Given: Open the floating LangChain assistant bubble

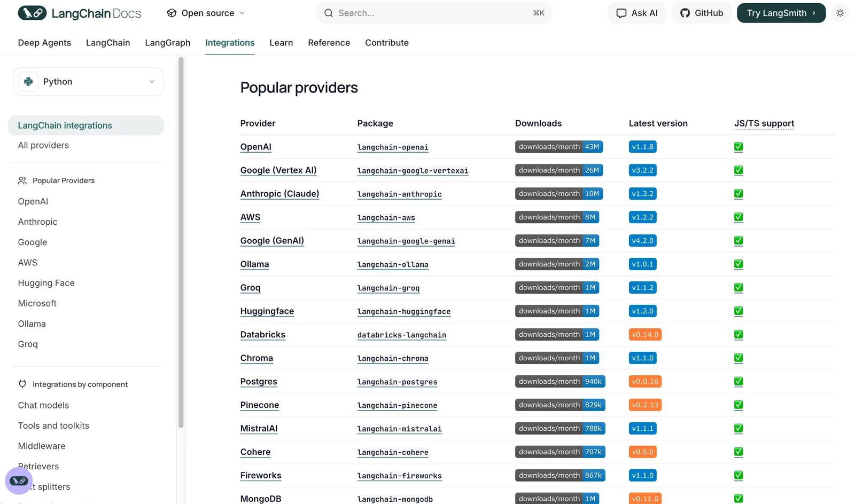Looking at the screenshot, I should click(19, 481).
